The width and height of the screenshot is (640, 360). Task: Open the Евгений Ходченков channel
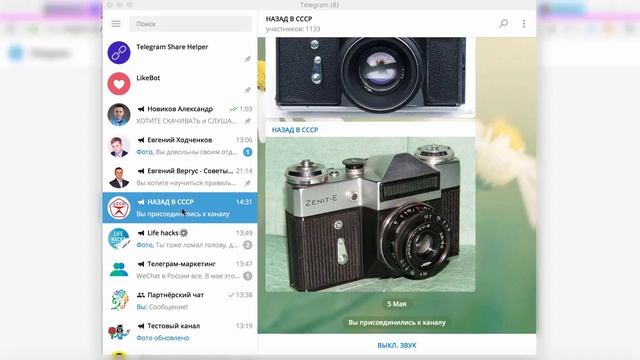point(180,146)
